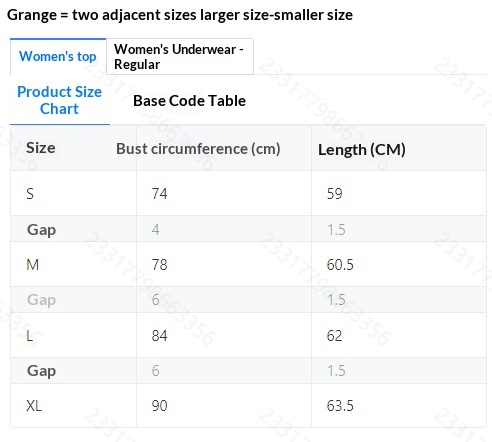The height and width of the screenshot is (442, 492).
Task: Click the gap value 4 under bust
Action: [x=155, y=230]
